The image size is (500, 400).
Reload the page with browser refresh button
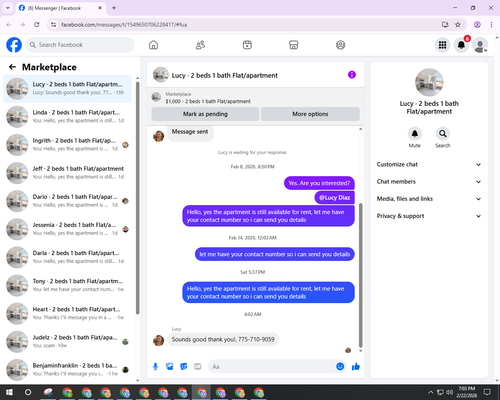pyautogui.click(x=37, y=24)
